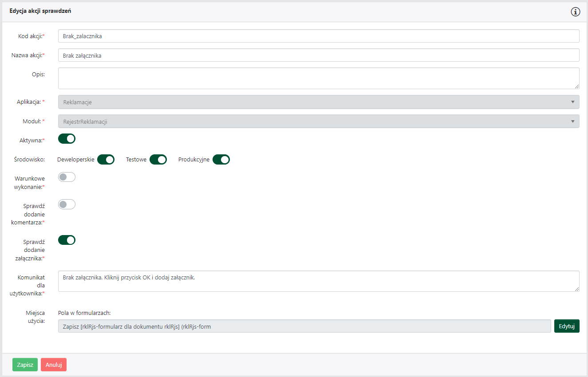Image resolution: width=588 pixels, height=377 pixels.
Task: Disable Sprawdź dodanie załącznika switch
Action: pos(67,240)
